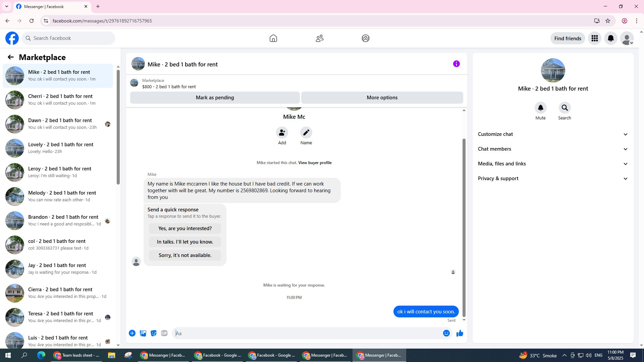The width and height of the screenshot is (644, 362).
Task: Open the emoji picker
Action: 446,333
